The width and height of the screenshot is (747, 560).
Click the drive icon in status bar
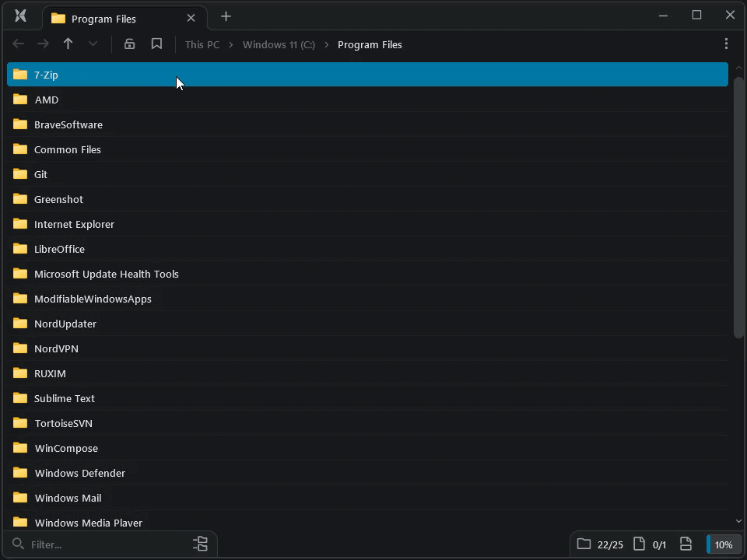(686, 544)
